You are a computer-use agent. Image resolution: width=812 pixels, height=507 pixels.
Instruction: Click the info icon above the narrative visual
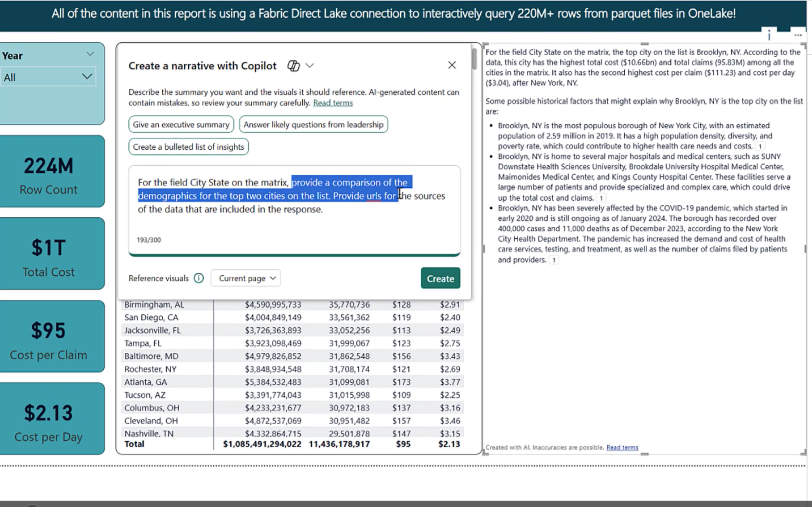point(769,36)
